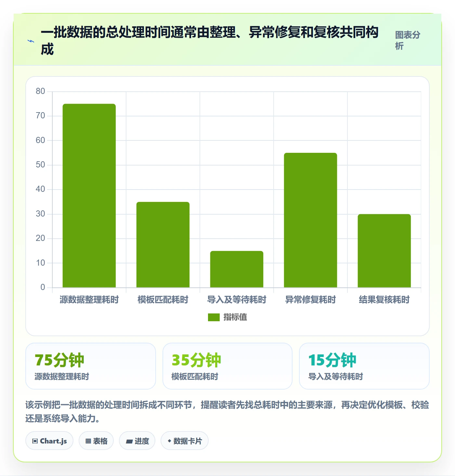Select the 数据卡片 tag chip
455x476 pixels.
pyautogui.click(x=185, y=441)
